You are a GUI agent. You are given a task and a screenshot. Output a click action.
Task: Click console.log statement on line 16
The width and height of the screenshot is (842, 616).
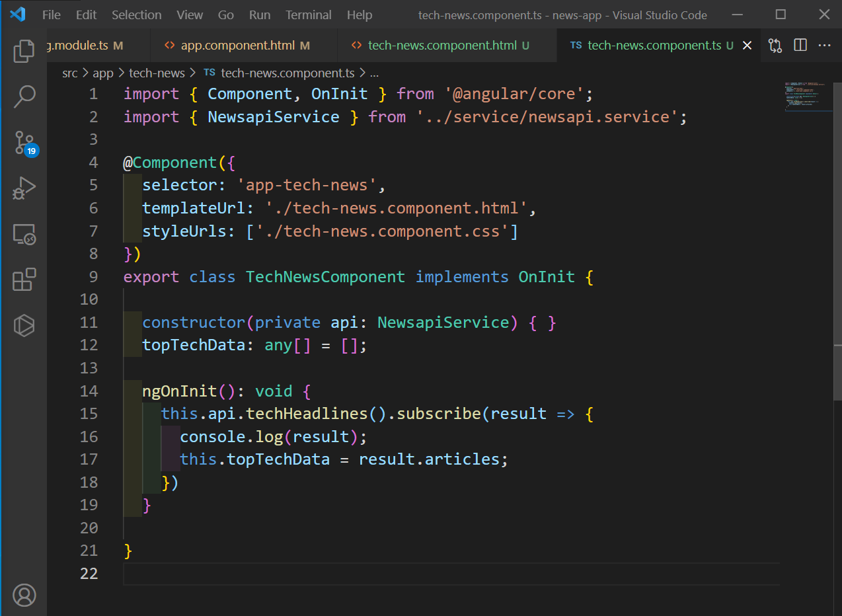click(x=273, y=436)
